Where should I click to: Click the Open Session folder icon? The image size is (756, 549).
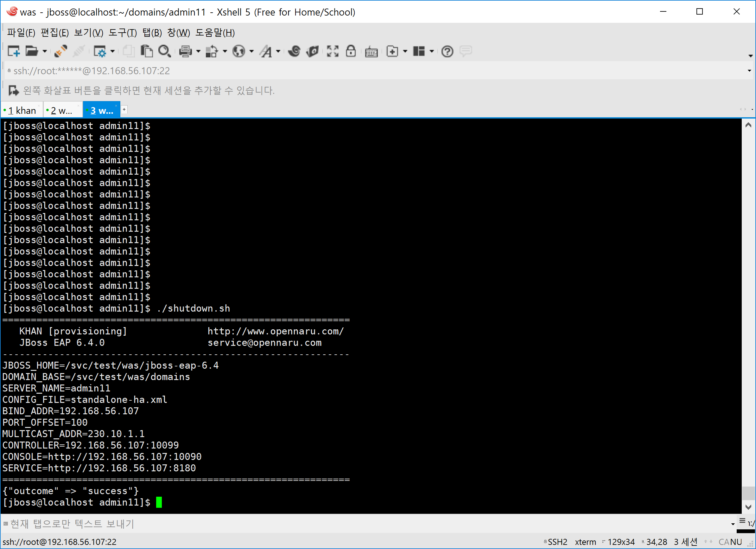coord(32,51)
